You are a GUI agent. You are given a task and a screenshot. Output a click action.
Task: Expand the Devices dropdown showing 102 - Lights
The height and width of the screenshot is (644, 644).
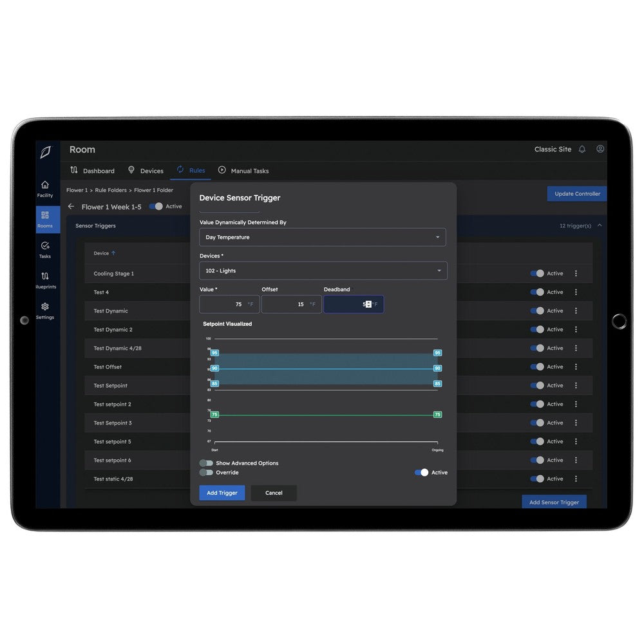tap(323, 270)
